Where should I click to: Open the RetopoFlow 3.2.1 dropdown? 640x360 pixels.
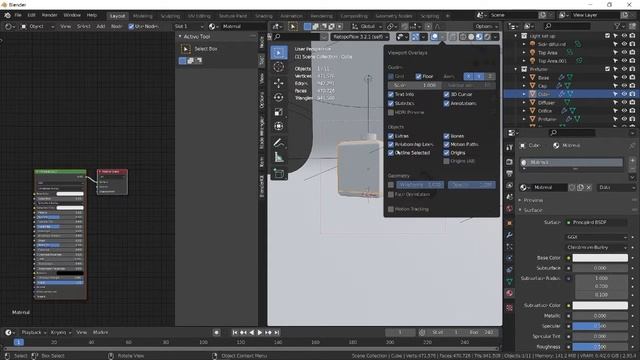click(360, 37)
